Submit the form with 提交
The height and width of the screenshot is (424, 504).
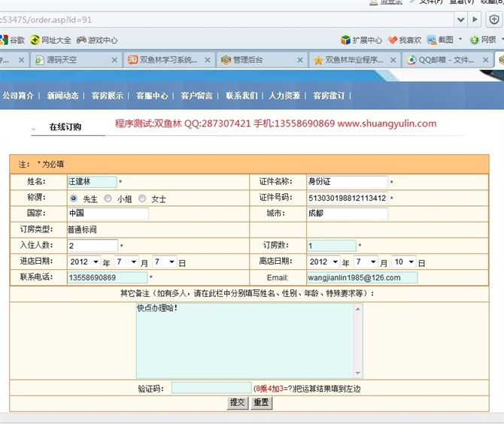tap(237, 403)
